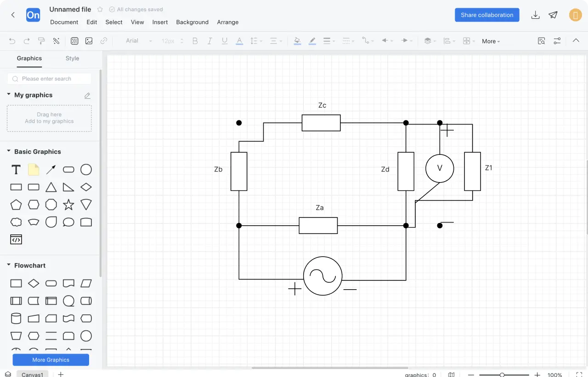Star the Unnamed file as favorite
The width and height of the screenshot is (588, 377).
[x=100, y=10]
